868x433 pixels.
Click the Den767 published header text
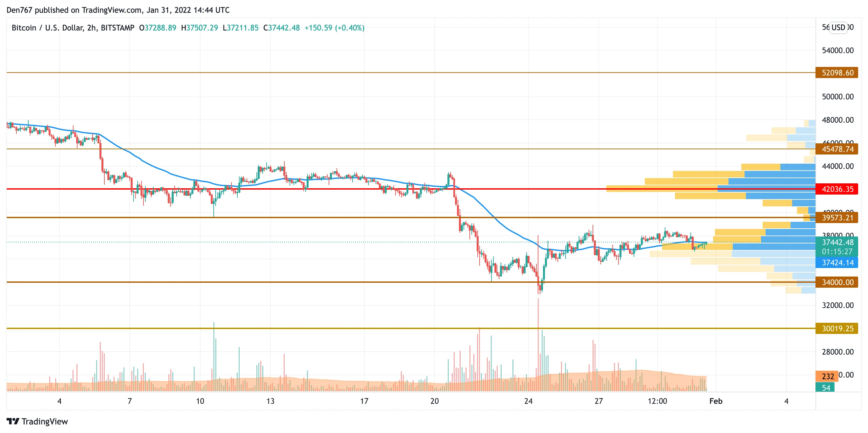coord(118,10)
